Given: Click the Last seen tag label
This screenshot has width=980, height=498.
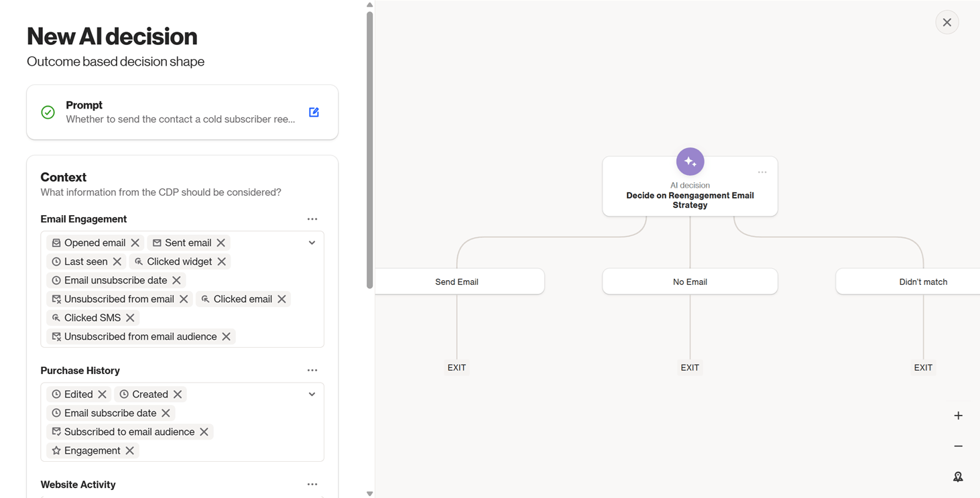Looking at the screenshot, I should click(86, 261).
